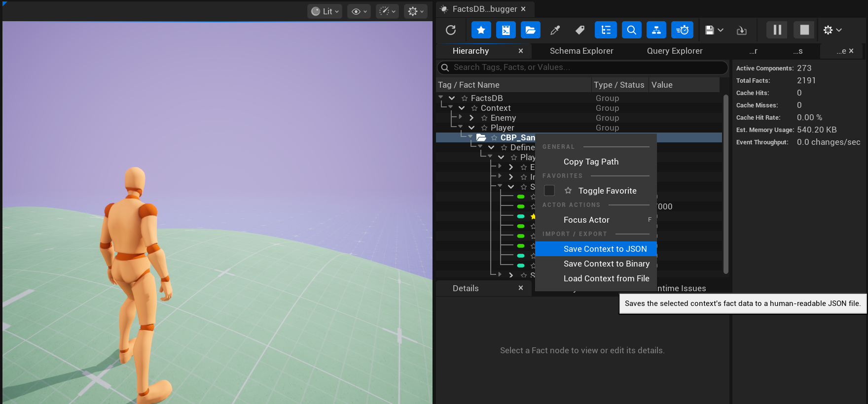868x404 pixels.
Task: Toggle the org-chart schema toolbar button
Action: (x=656, y=30)
